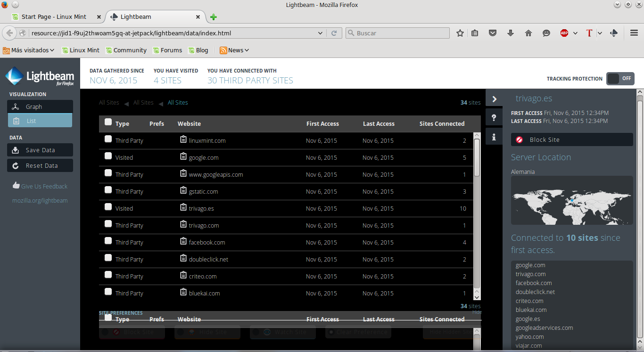The width and height of the screenshot is (644, 352).
Task: Open the about info icon panel
Action: [x=494, y=137]
